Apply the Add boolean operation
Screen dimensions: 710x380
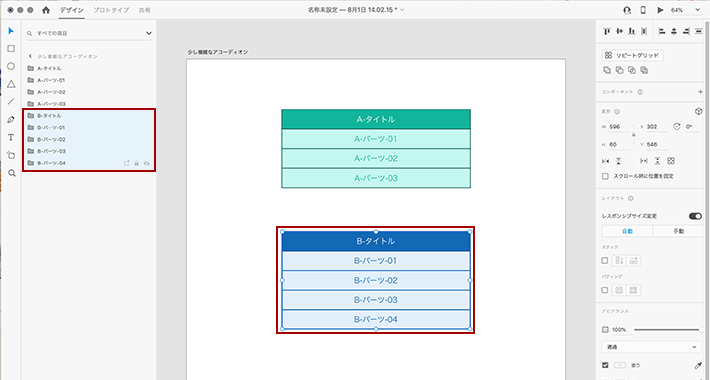607,70
